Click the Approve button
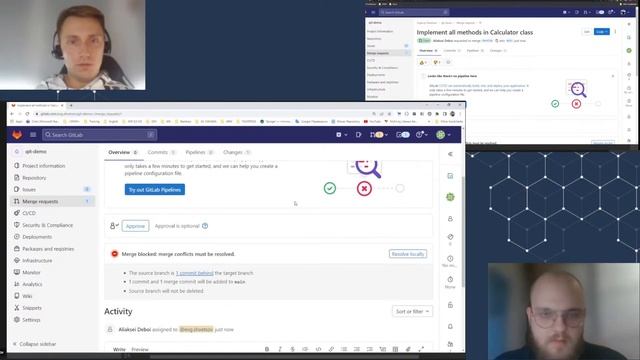 click(136, 226)
